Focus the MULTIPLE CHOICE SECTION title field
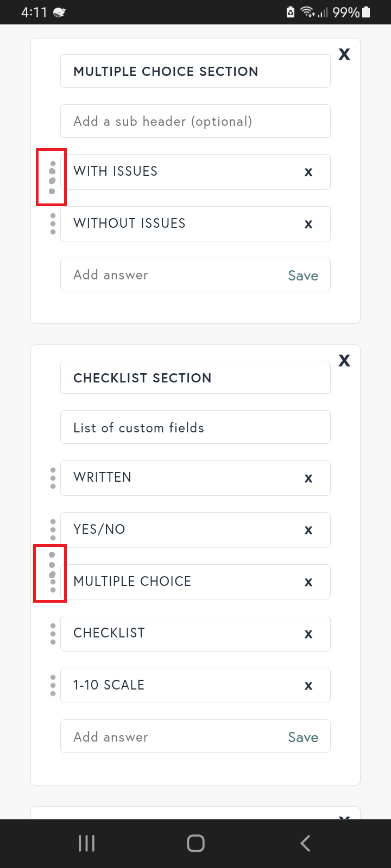The height and width of the screenshot is (868, 391). coord(195,72)
